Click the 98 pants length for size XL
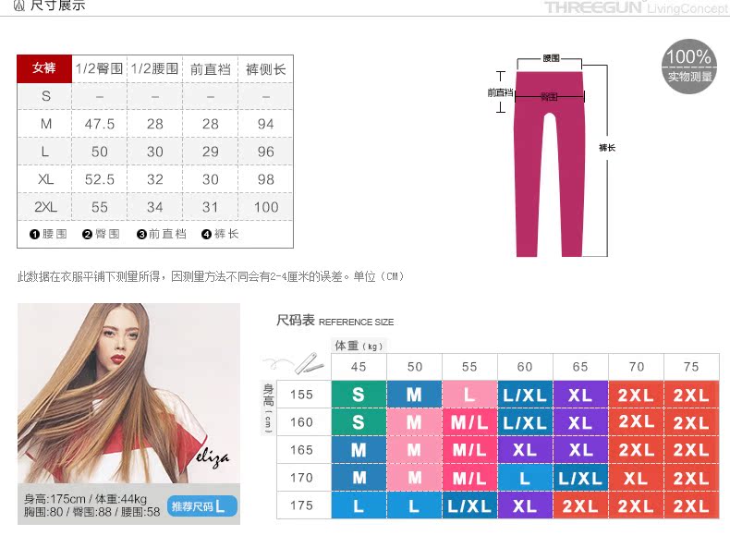 (266, 179)
